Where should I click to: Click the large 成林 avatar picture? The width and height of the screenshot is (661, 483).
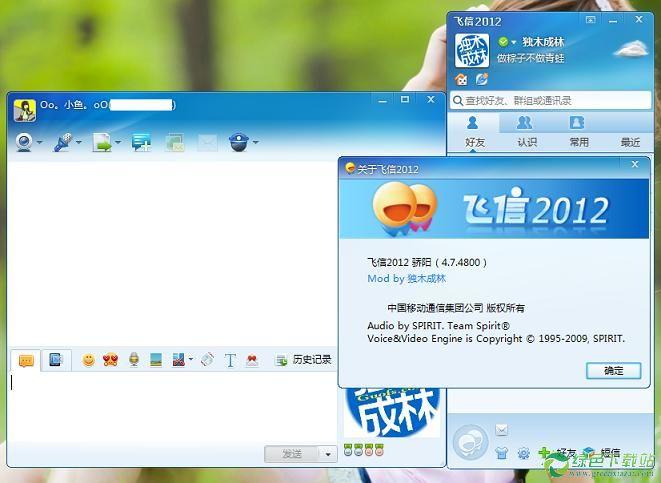pyautogui.click(x=391, y=412)
